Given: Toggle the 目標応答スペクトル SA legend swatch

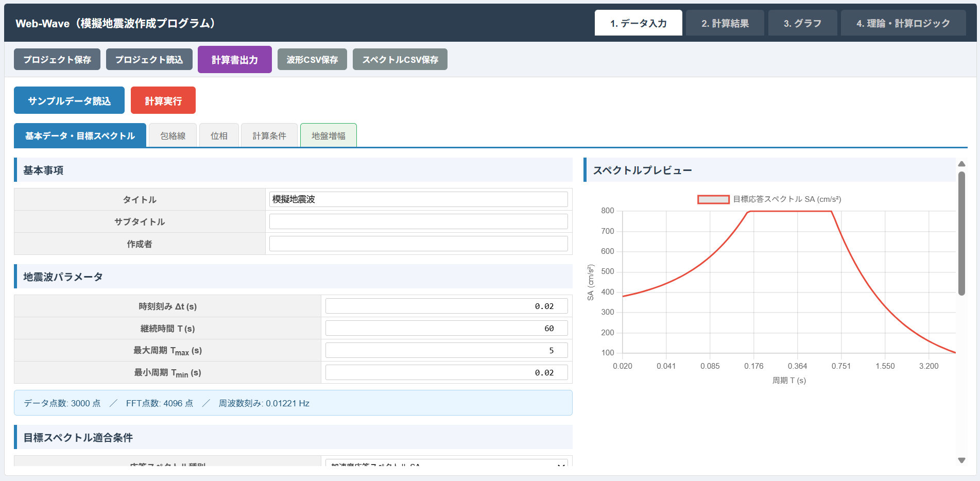Looking at the screenshot, I should point(713,199).
